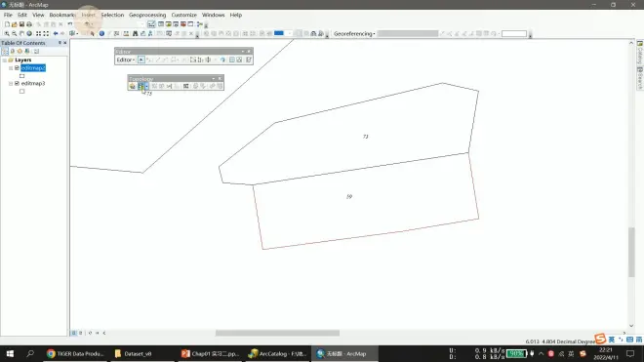
Task: Click the Select Topology icon
Action: click(x=133, y=86)
